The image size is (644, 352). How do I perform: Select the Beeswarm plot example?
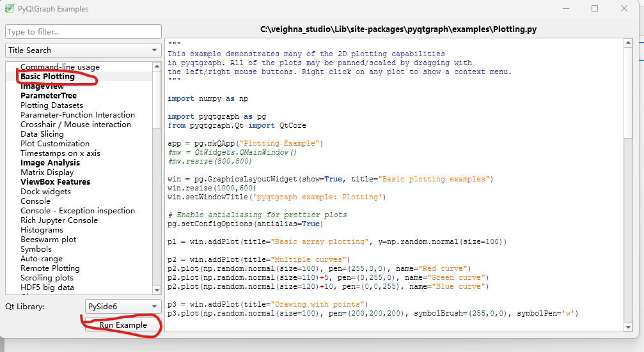48,240
